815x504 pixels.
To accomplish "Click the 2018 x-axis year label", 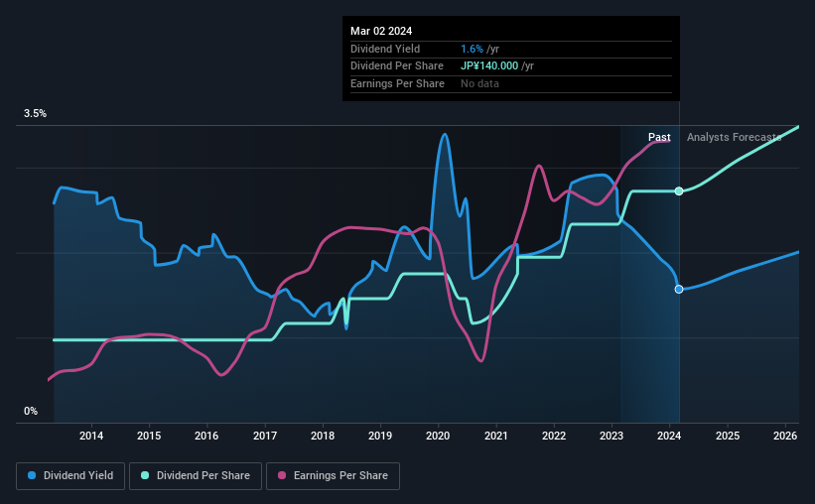I will coord(323,436).
